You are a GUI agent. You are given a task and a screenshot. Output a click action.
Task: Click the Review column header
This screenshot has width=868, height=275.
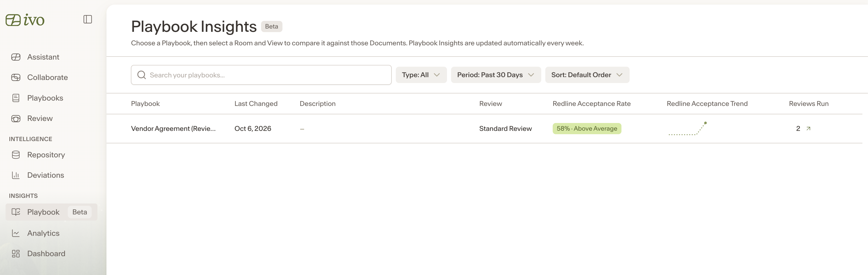tap(490, 103)
